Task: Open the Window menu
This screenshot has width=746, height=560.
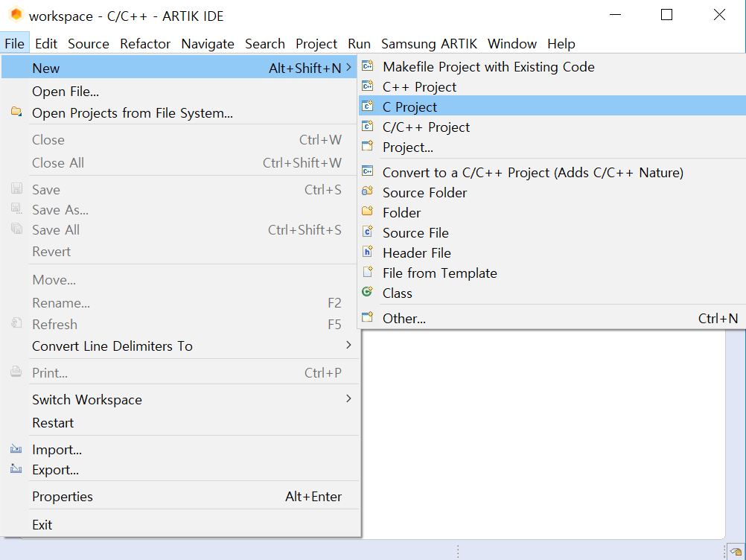Action: coord(512,44)
